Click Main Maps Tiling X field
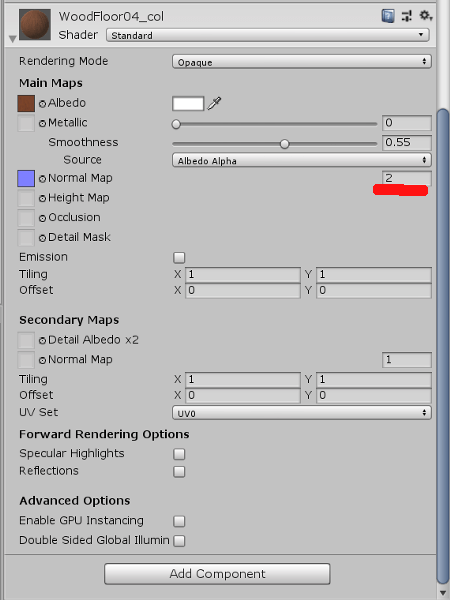Screen dimensions: 450x600 [243, 275]
